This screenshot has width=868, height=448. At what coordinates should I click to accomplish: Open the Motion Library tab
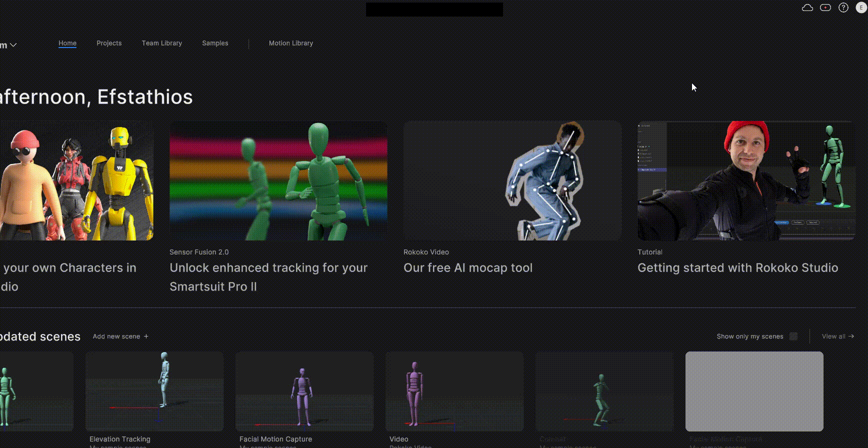(291, 43)
